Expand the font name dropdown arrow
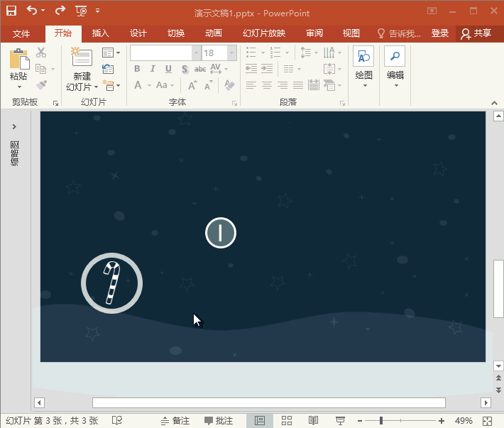504x428 pixels. (196, 53)
